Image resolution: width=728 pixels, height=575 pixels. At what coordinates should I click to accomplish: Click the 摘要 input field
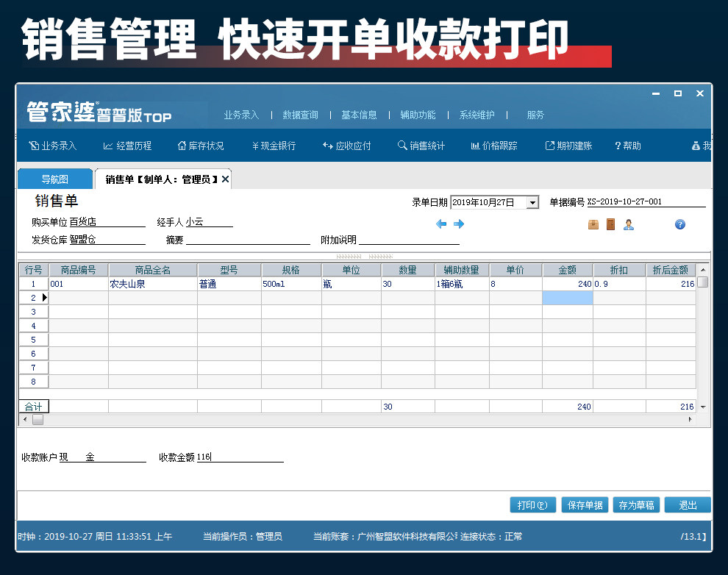point(248,240)
